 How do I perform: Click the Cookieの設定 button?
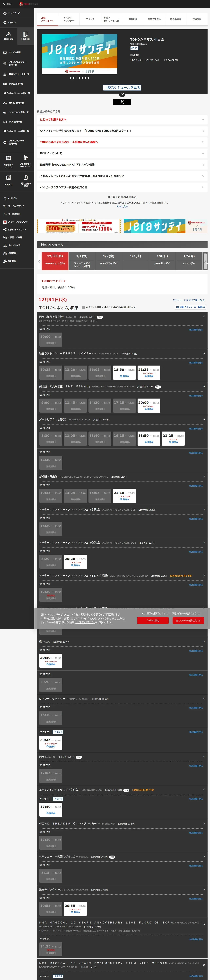pos(153,621)
